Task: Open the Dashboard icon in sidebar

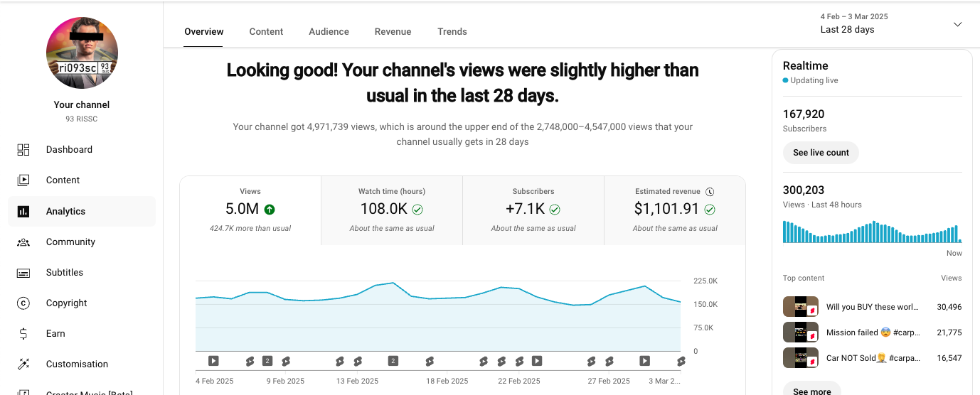Action: (x=23, y=150)
